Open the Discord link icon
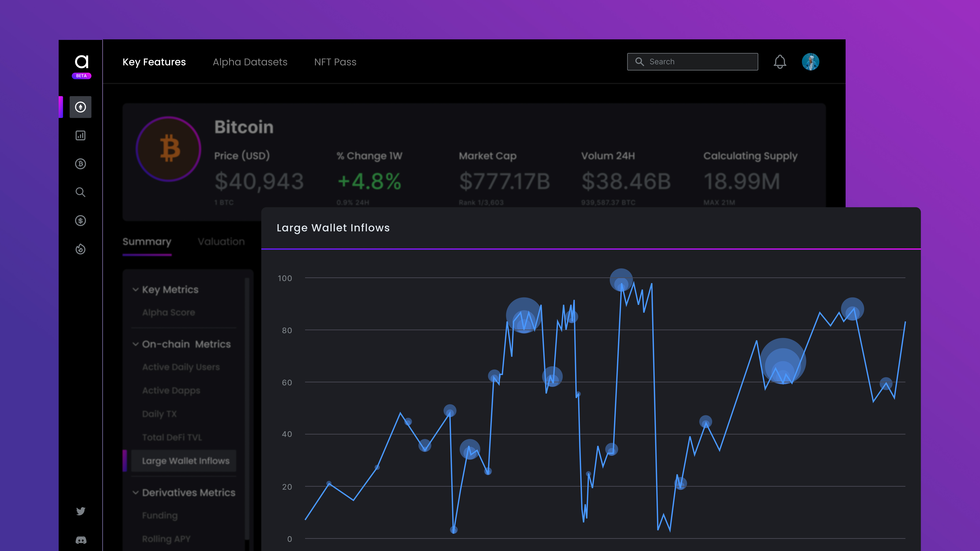980x551 pixels. click(x=81, y=540)
